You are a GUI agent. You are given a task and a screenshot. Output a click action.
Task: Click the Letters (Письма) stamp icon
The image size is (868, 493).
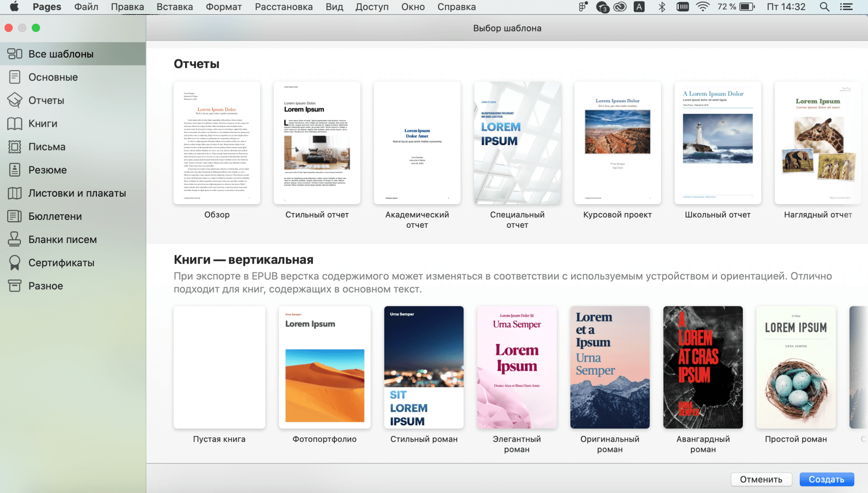coord(15,147)
